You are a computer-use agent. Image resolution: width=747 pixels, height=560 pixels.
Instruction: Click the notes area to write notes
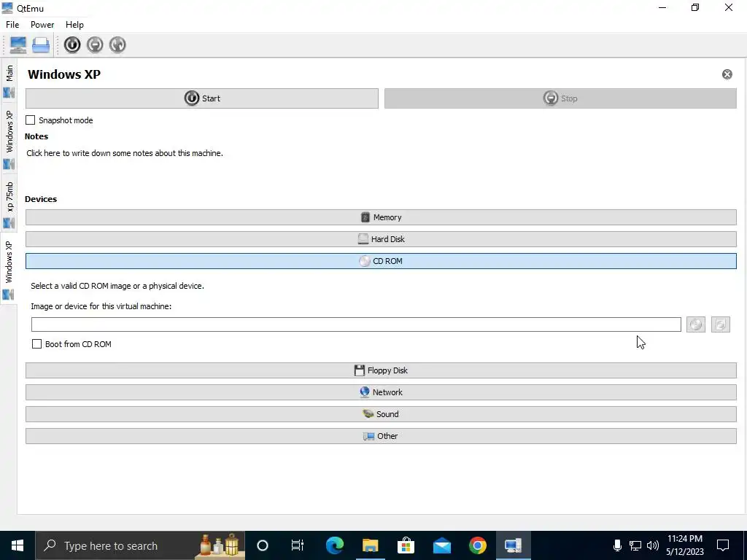tap(125, 153)
